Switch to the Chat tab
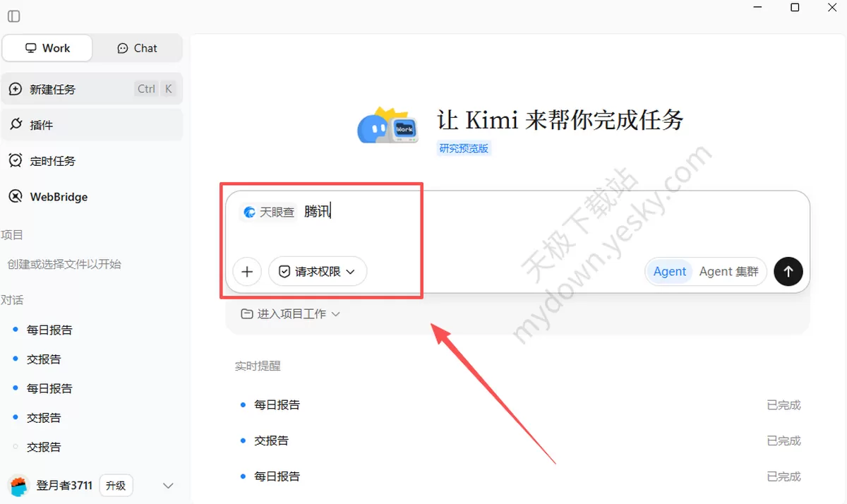The height and width of the screenshot is (504, 847). point(137,48)
